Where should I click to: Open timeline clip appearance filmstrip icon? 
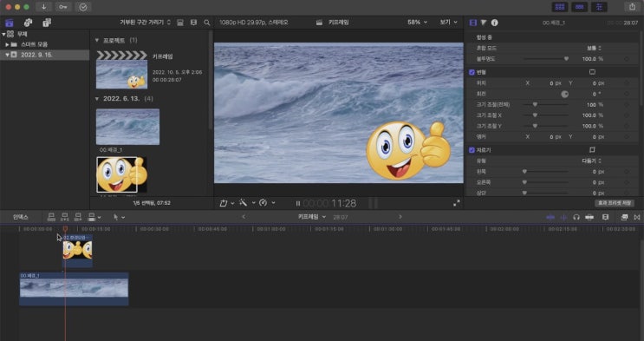tap(605, 217)
